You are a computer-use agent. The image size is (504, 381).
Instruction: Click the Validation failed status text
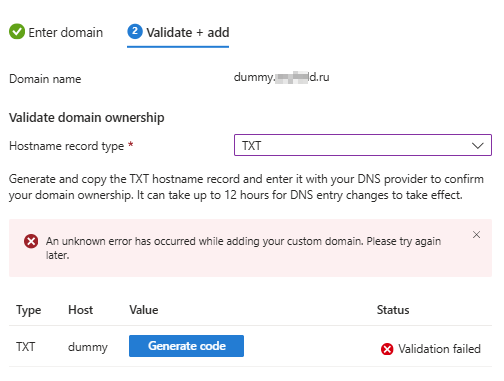(439, 349)
